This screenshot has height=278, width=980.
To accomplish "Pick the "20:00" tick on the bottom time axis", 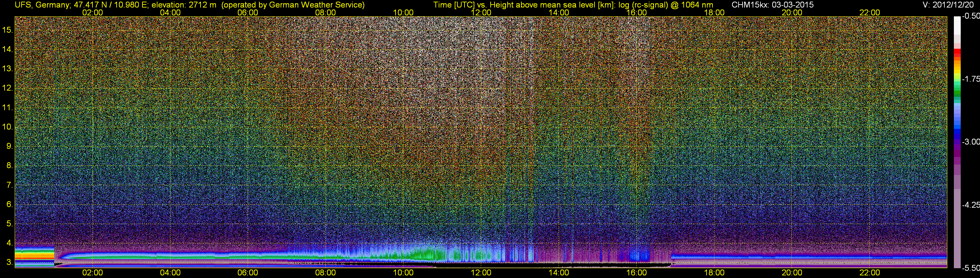I will click(x=792, y=273).
